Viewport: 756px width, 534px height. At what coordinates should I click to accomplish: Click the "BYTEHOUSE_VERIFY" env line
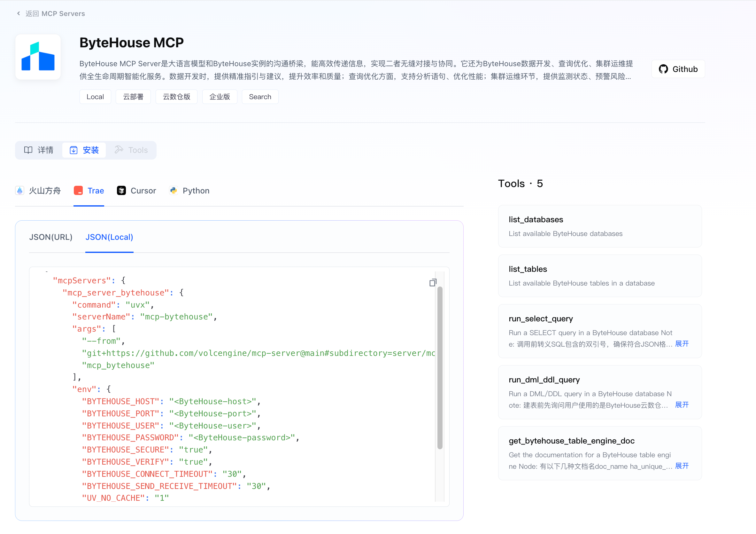tap(147, 462)
